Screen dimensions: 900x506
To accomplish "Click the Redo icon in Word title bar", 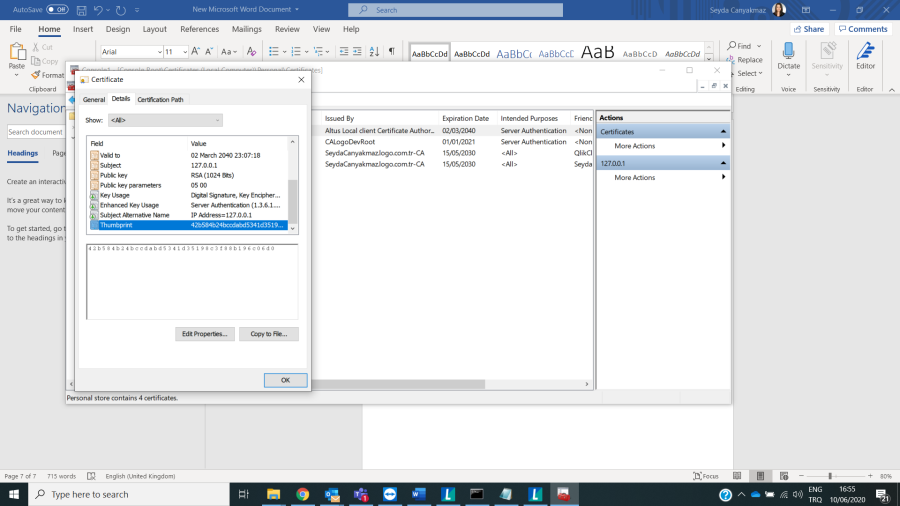I will [x=121, y=10].
